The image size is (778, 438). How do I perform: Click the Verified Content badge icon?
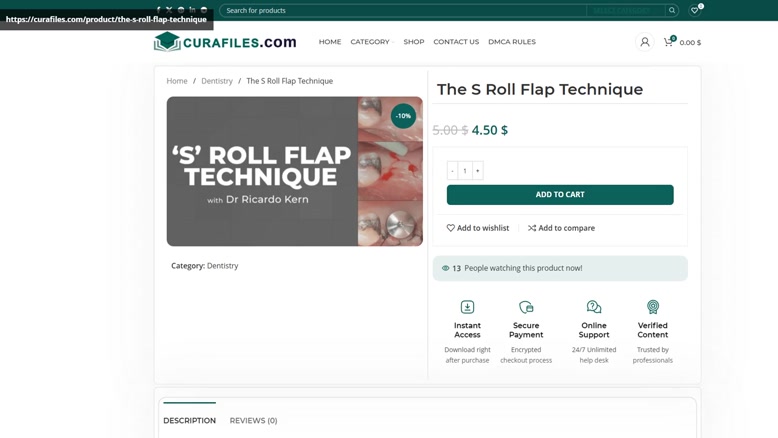[652, 307]
